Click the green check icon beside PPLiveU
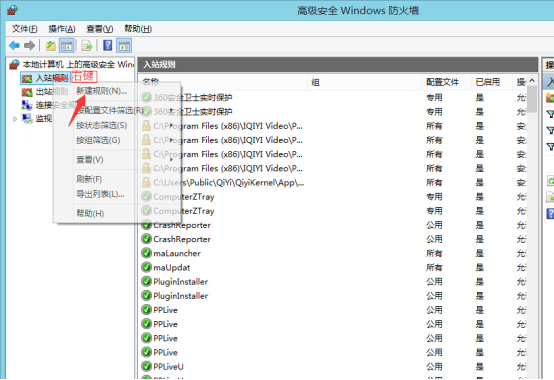554x380 pixels. click(x=146, y=367)
